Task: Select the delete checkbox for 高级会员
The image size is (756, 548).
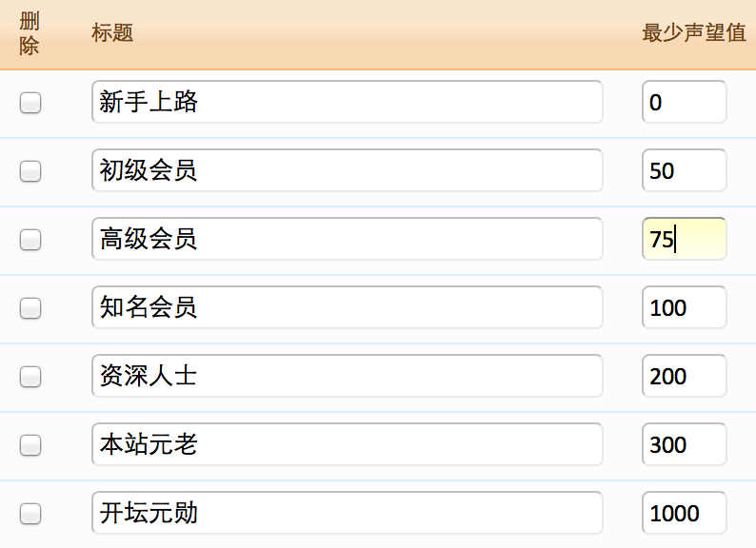Action: (30, 240)
